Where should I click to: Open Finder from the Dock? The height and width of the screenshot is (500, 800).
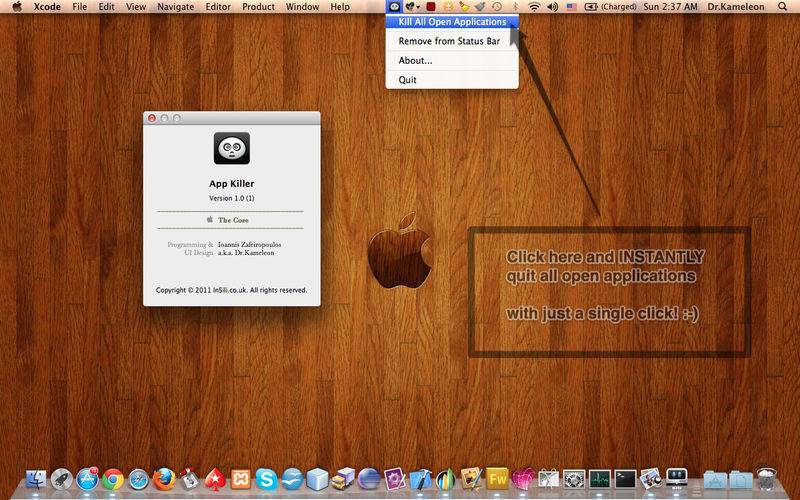click(x=36, y=480)
